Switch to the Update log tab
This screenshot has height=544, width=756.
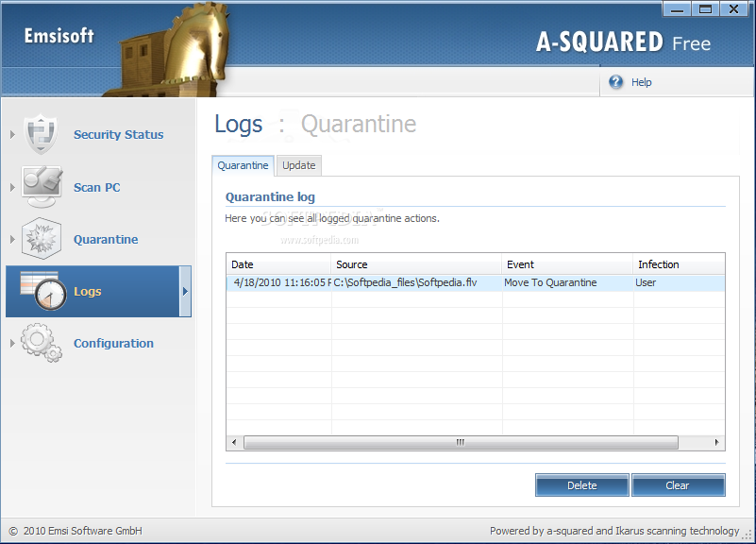point(299,165)
